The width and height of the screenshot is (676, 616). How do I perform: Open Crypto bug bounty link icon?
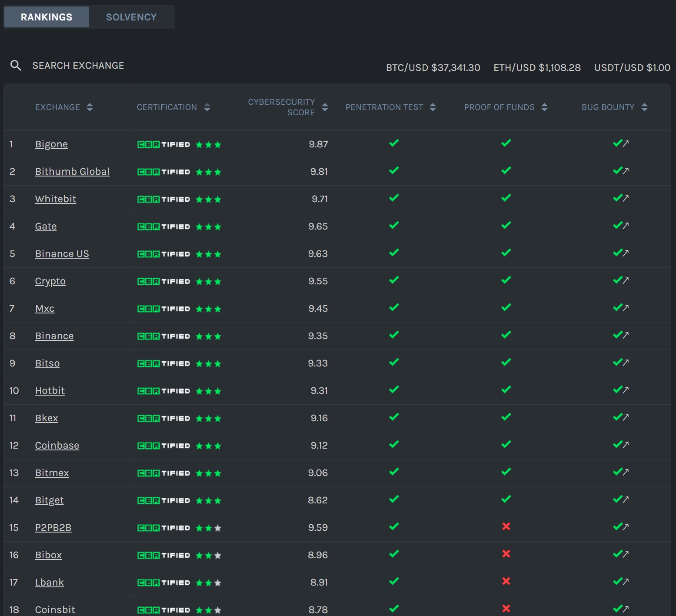point(626,280)
